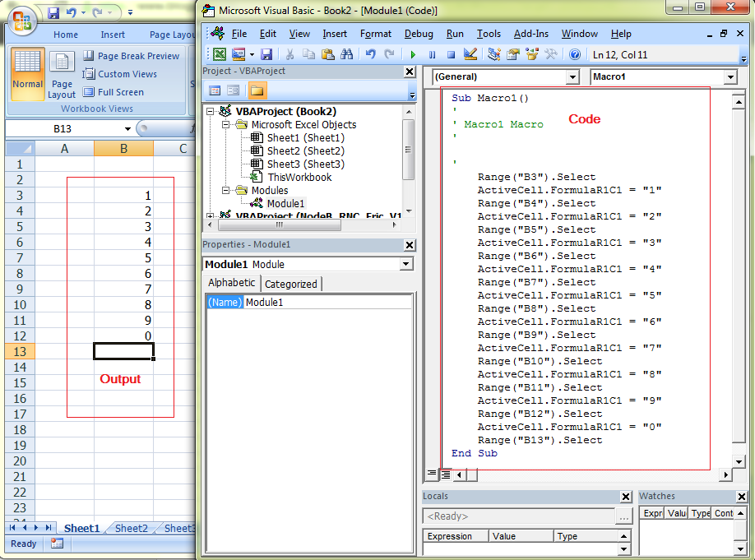Click the Undo icon in VBA toolbar

(372, 54)
